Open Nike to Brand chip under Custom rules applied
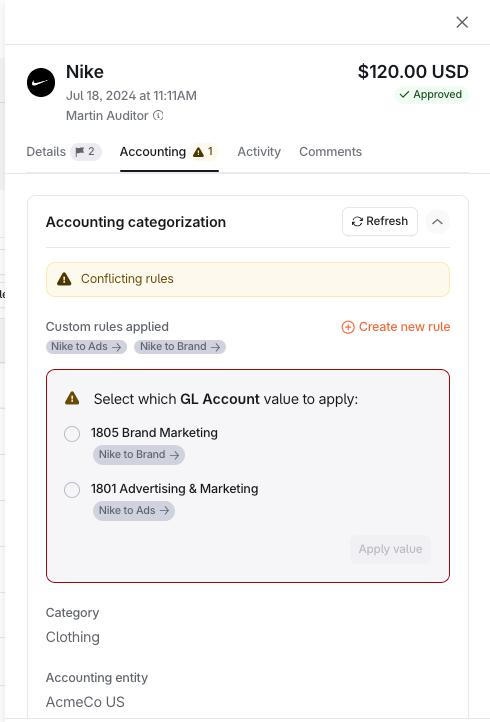 tap(180, 347)
